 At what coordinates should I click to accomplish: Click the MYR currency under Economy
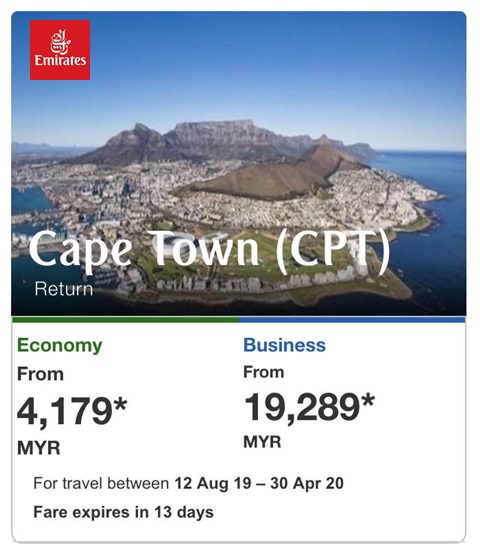click(x=39, y=448)
